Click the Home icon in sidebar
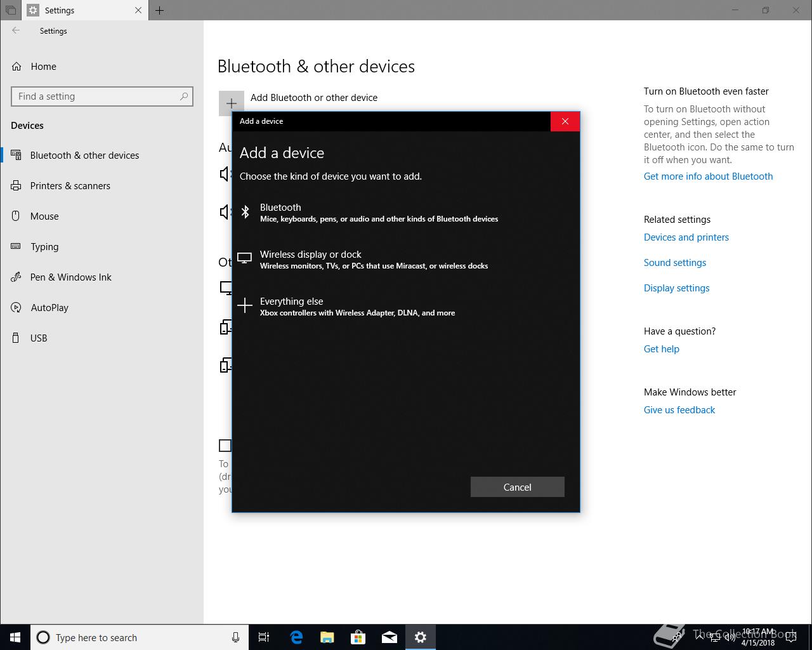The image size is (812, 650). point(17,67)
